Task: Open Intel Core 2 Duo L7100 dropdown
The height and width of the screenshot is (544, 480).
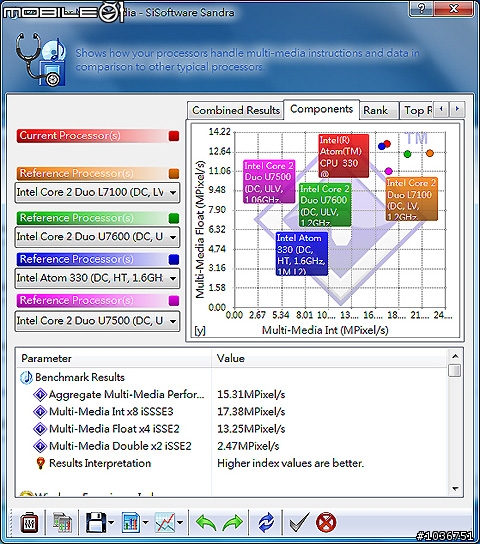Action: click(97, 193)
